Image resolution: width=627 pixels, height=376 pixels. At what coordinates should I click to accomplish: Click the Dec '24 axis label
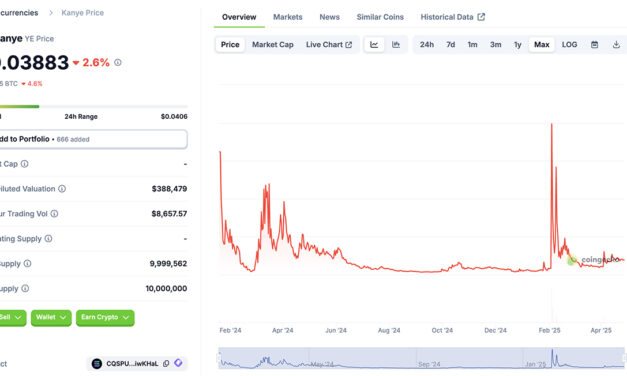(x=495, y=330)
